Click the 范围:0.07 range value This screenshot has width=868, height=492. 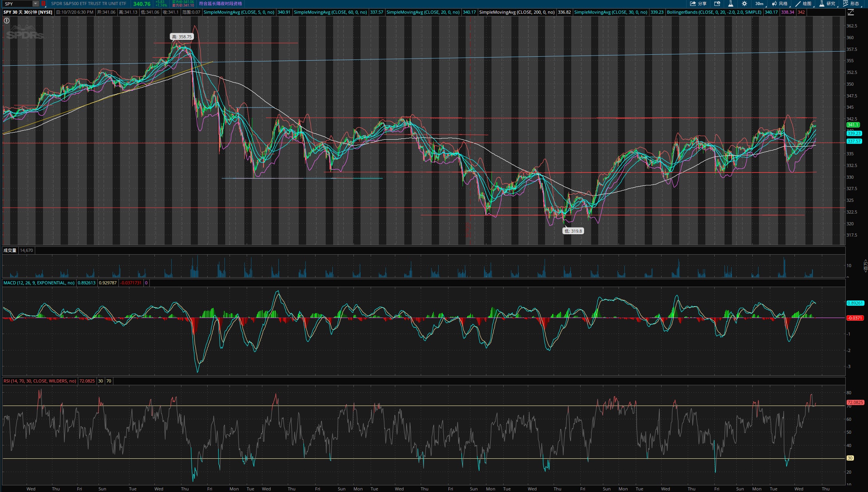(191, 12)
